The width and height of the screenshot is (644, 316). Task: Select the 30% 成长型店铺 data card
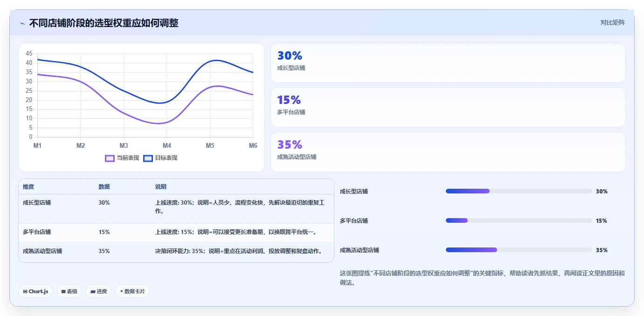(x=448, y=63)
